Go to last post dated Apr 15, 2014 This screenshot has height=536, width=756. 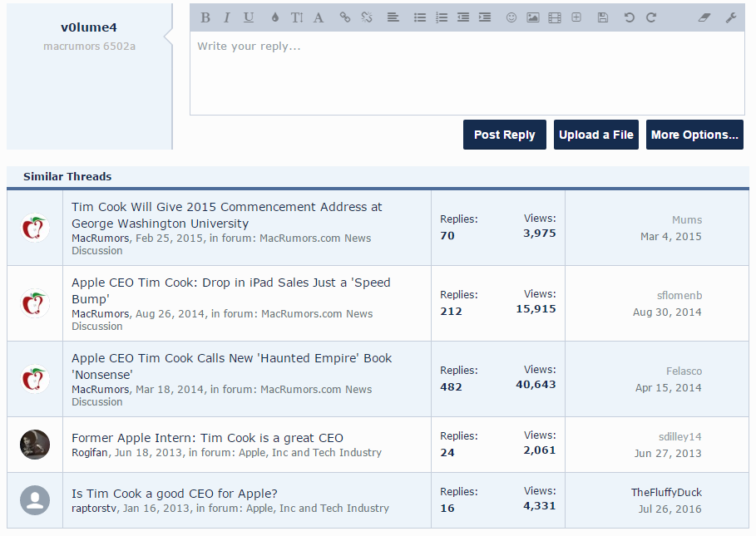[x=668, y=388]
